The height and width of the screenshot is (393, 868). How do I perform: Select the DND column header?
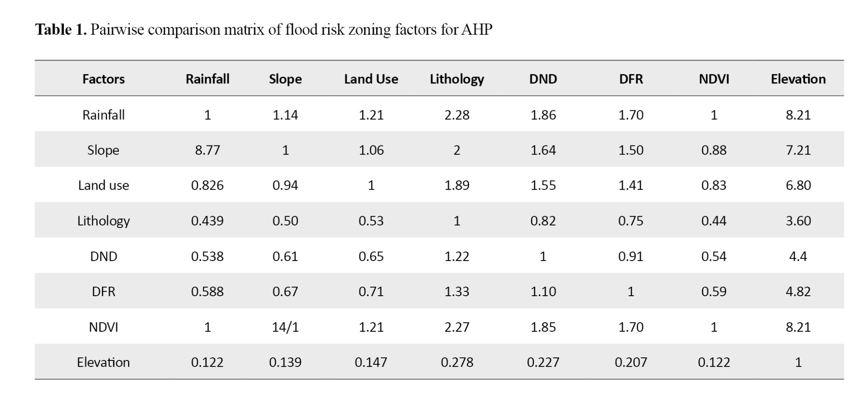pyautogui.click(x=543, y=79)
